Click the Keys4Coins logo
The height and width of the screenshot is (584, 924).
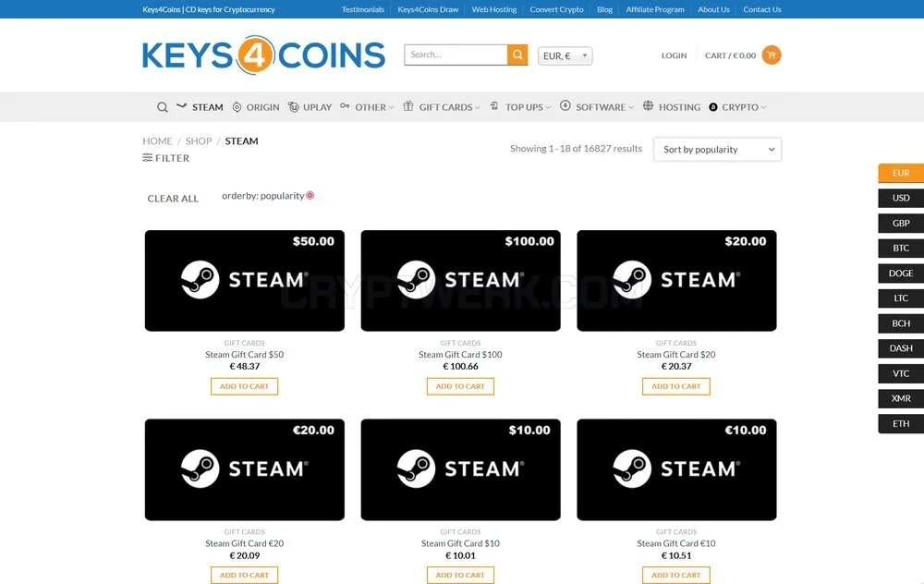[x=263, y=55]
